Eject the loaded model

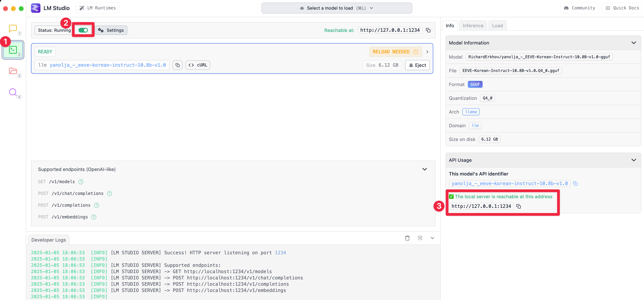pos(417,65)
